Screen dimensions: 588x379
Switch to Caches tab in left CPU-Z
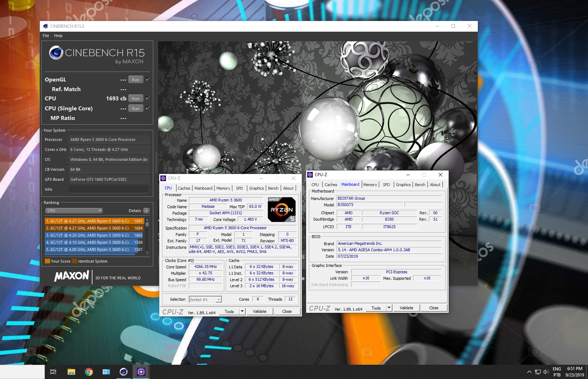point(184,188)
